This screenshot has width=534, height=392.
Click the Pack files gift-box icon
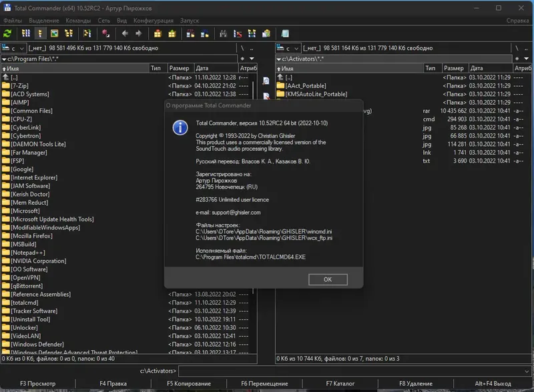pyautogui.click(x=158, y=33)
